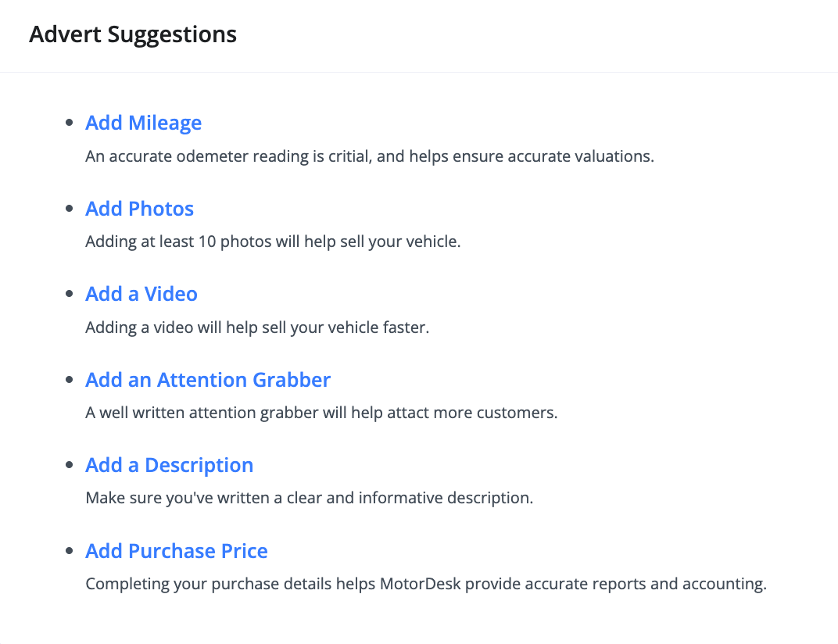Click the accurate odometer reading description text

tap(370, 156)
